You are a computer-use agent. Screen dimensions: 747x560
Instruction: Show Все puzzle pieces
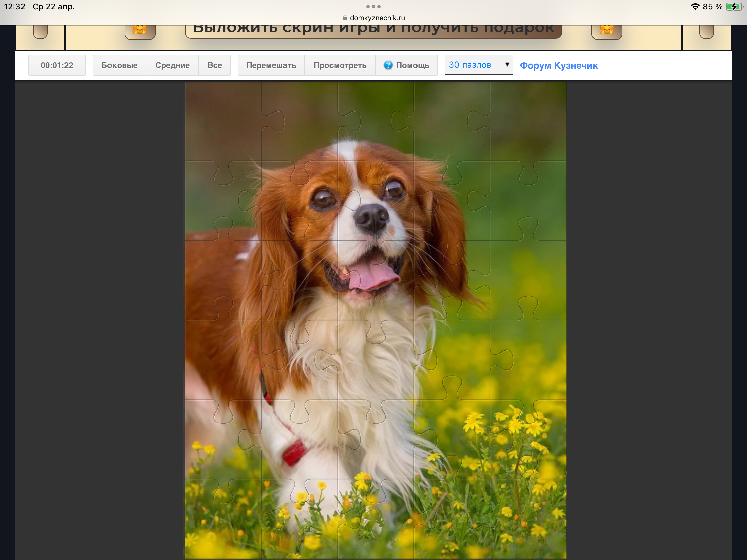[214, 65]
